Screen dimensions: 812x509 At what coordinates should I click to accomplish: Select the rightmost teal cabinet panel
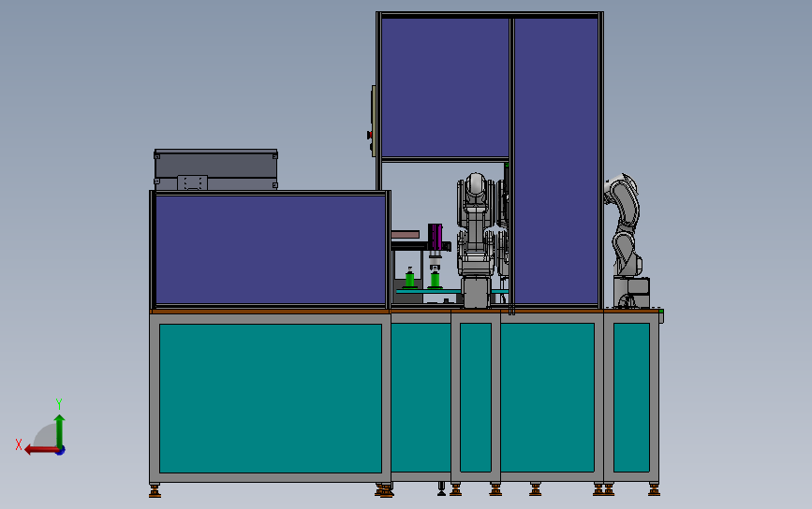pyautogui.click(x=631, y=398)
